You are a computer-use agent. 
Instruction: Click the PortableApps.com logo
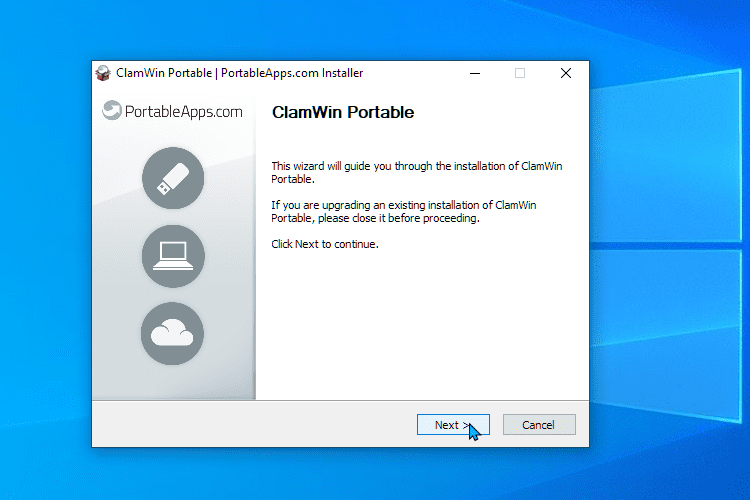pos(172,111)
